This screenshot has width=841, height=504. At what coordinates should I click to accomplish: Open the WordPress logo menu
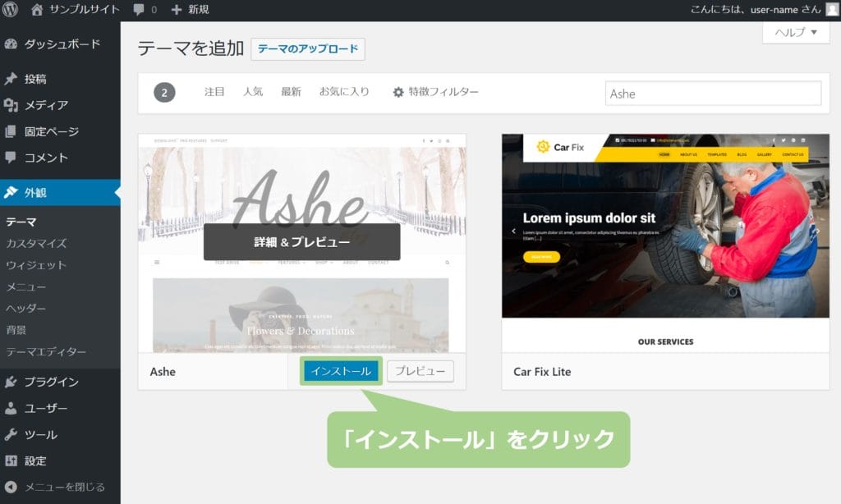pyautogui.click(x=10, y=10)
